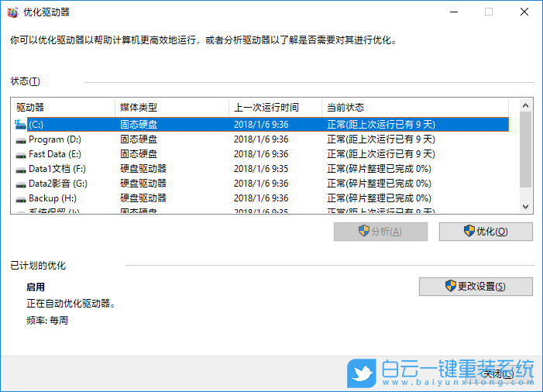Click the Backup (H:) drive icon
This screenshot has width=543, height=392.
[21, 199]
